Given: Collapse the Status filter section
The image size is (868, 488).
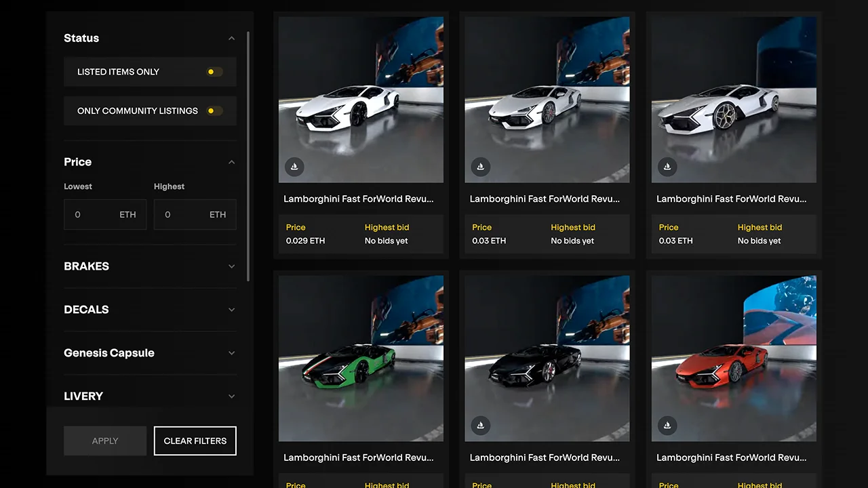Looking at the screenshot, I should coord(231,38).
